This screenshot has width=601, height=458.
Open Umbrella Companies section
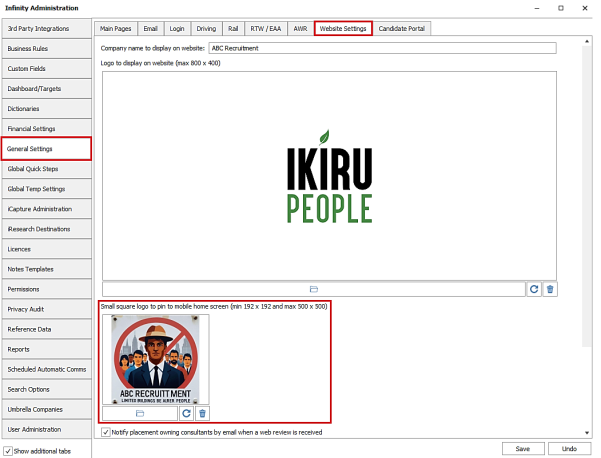[46, 410]
